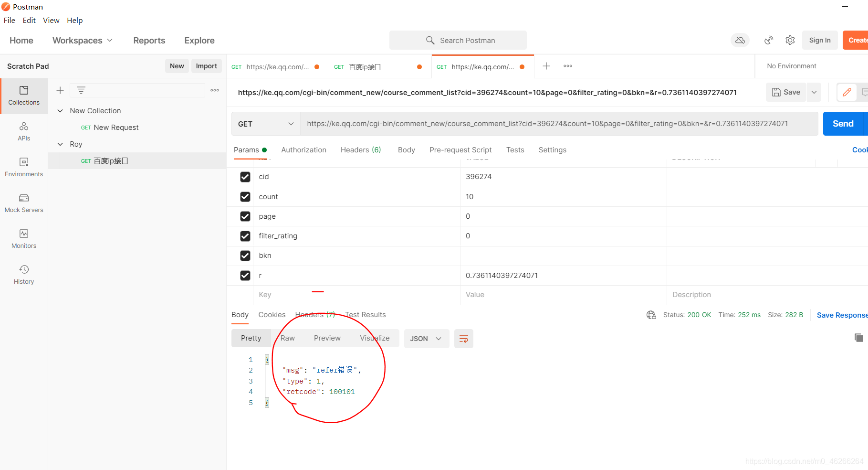Open the collections sidebar more options menu

(215, 90)
